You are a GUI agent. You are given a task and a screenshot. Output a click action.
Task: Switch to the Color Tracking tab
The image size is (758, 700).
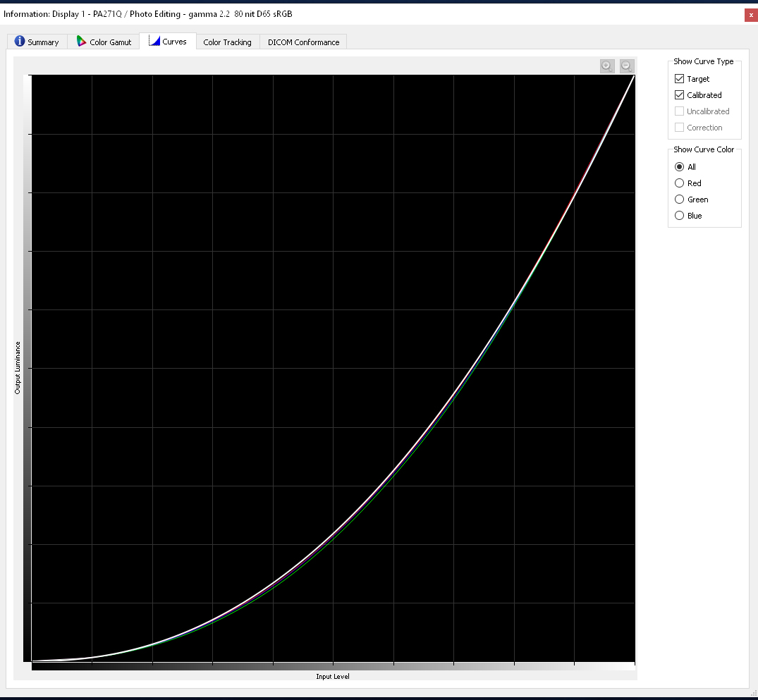click(227, 42)
